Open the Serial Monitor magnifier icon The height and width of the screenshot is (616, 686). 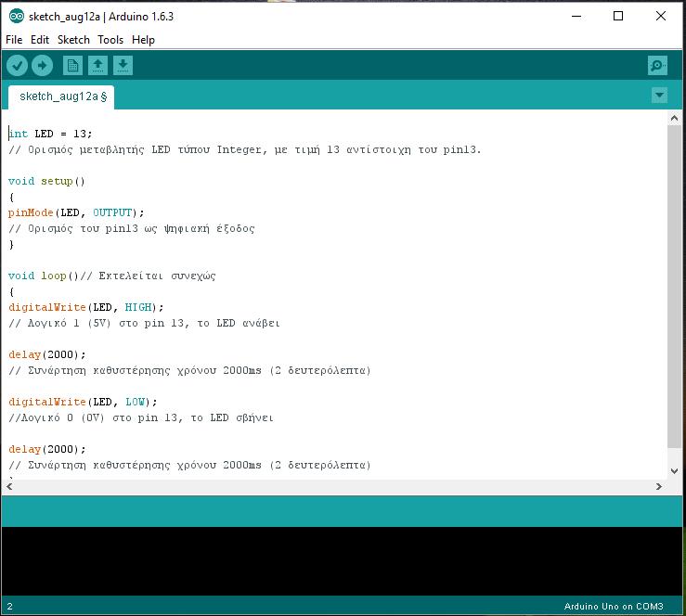[657, 66]
